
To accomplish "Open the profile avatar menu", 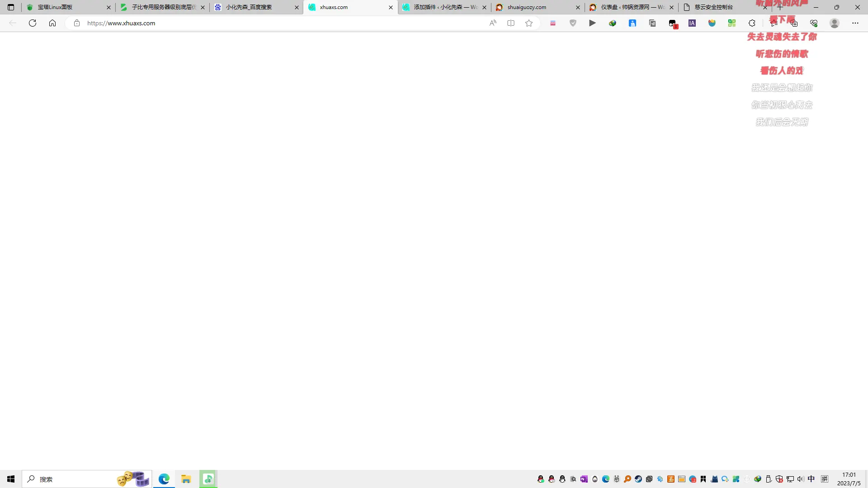I will click(835, 23).
